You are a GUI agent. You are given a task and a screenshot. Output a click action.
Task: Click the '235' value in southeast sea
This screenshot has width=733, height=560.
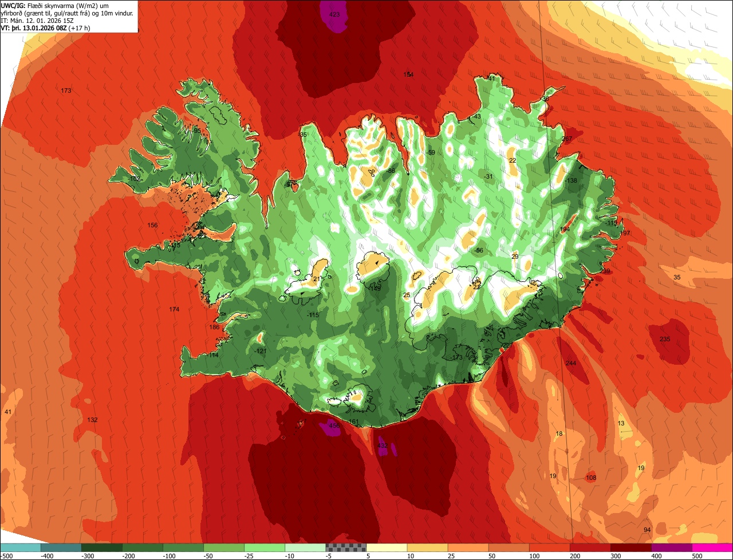point(664,339)
